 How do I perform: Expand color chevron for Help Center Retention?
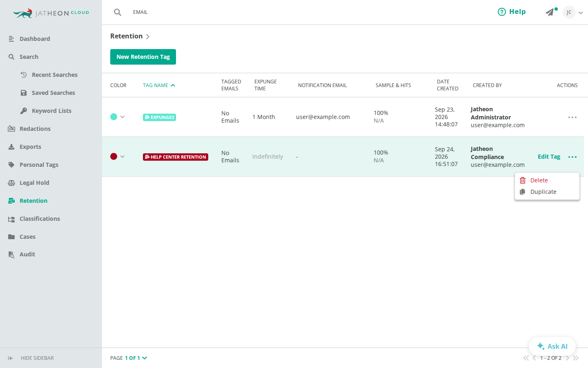click(122, 157)
